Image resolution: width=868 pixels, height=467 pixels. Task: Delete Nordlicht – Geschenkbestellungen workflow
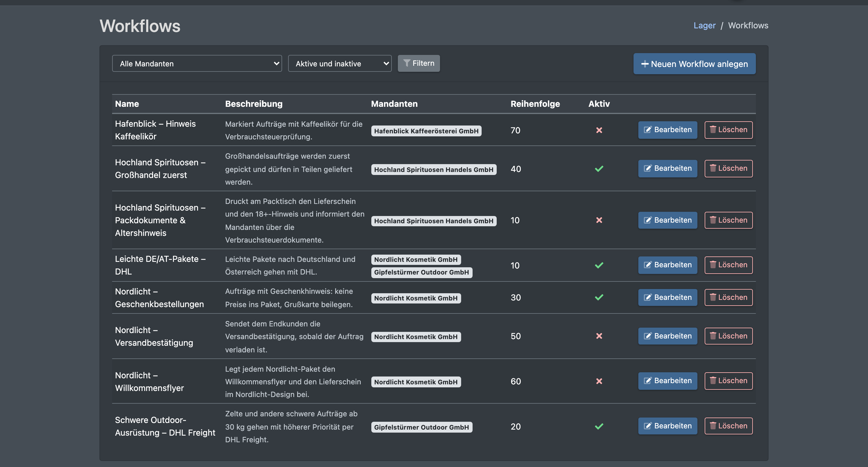coord(728,297)
